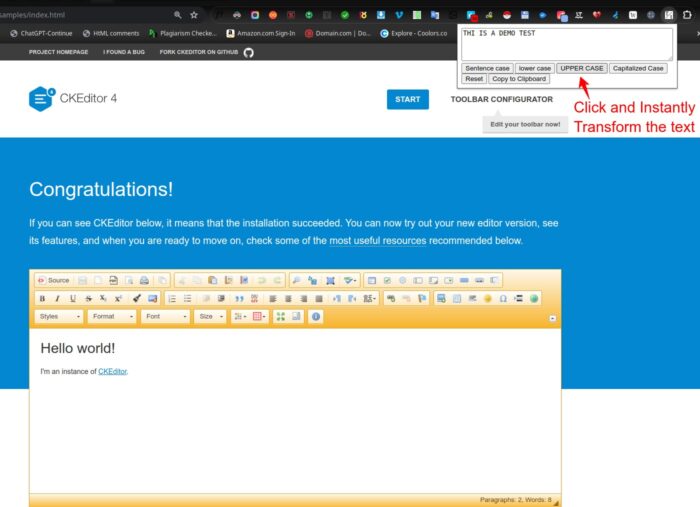Toggle Maximize editor
Screen dimensions: 700x507
280,316
